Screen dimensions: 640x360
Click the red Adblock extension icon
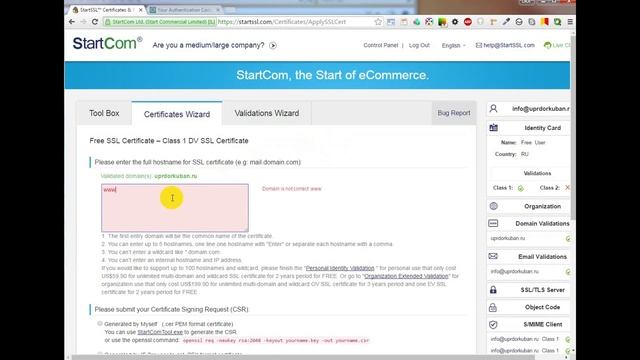[x=468, y=22]
